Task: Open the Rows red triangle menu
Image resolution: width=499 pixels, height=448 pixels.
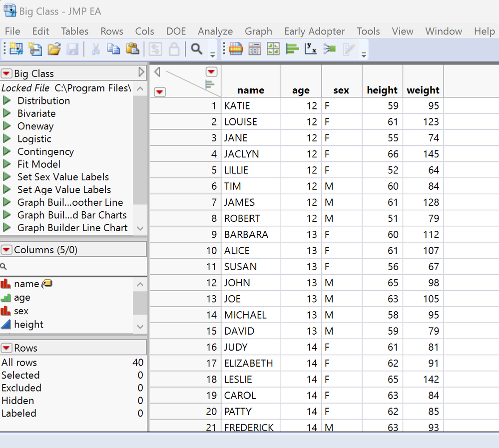Action: click(x=6, y=348)
